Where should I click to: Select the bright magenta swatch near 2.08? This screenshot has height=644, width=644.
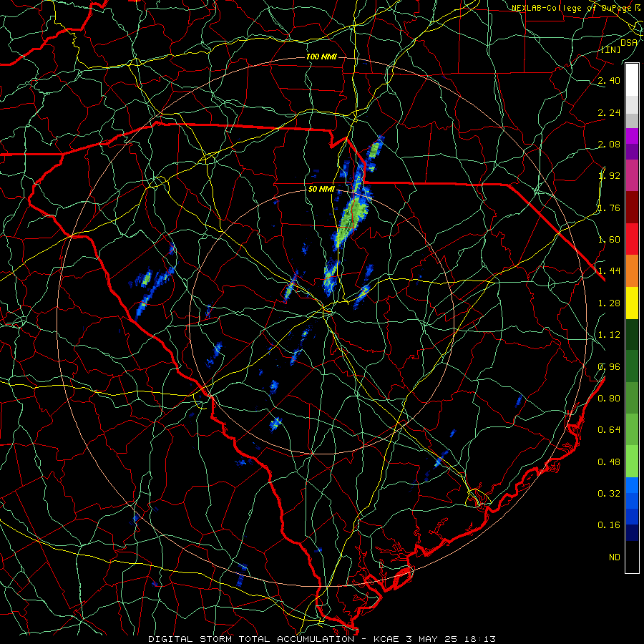click(632, 136)
